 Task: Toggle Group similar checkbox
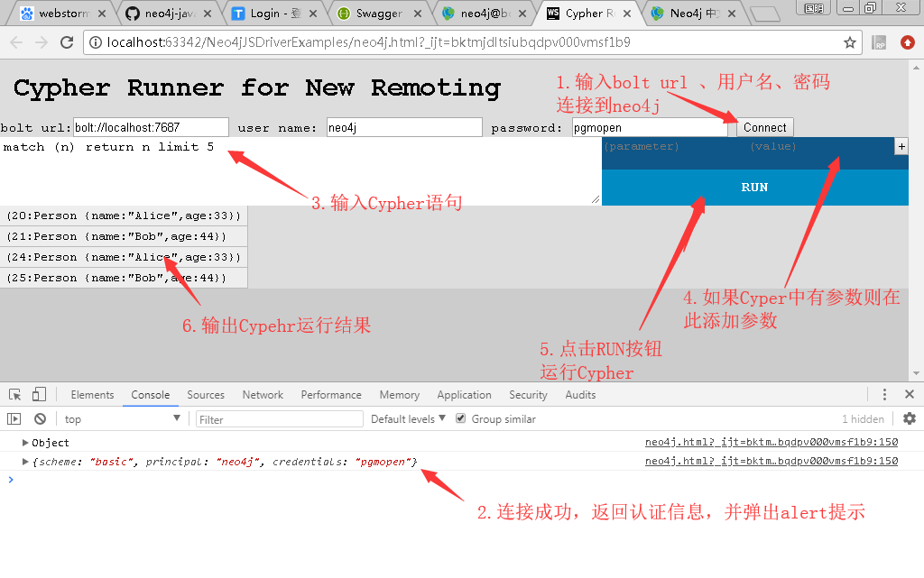[461, 418]
